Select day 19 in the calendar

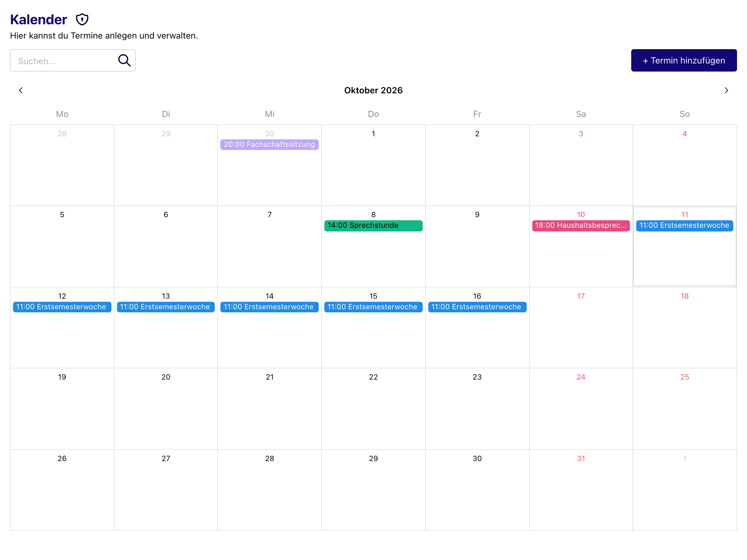point(62,409)
